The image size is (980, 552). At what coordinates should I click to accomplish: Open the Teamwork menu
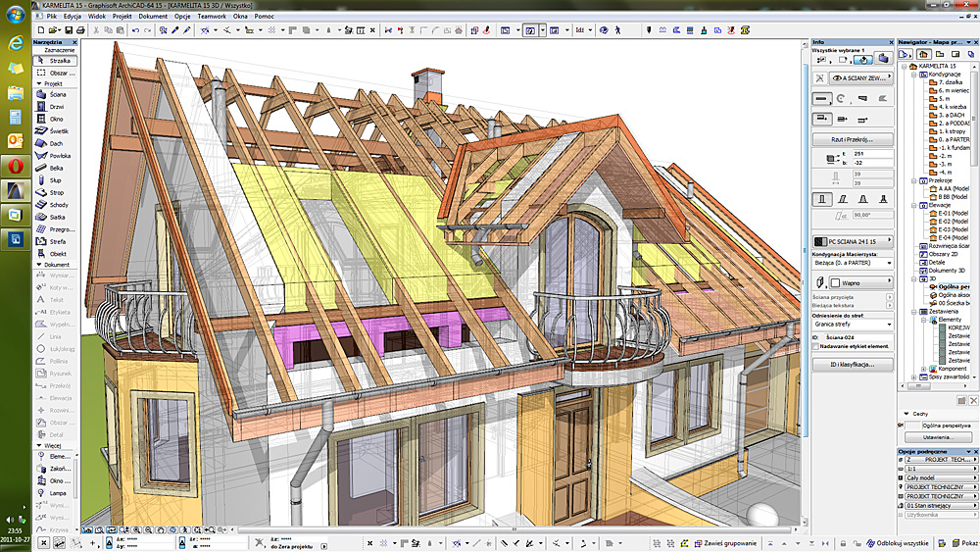tap(212, 17)
